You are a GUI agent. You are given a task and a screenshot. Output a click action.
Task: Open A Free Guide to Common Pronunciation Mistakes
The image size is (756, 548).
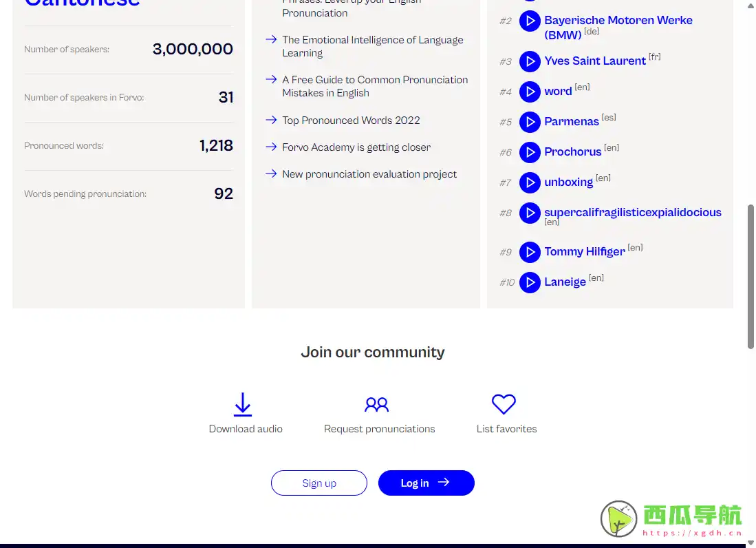click(375, 86)
